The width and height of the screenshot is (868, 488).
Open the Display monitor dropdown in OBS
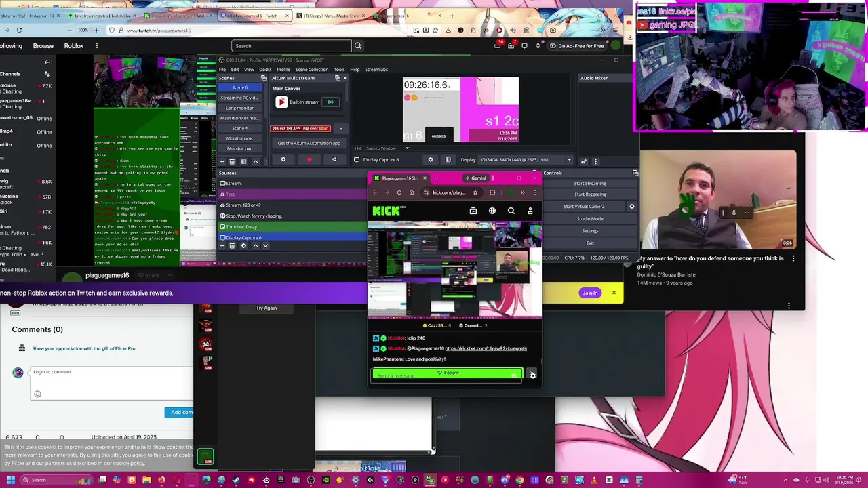coord(524,160)
